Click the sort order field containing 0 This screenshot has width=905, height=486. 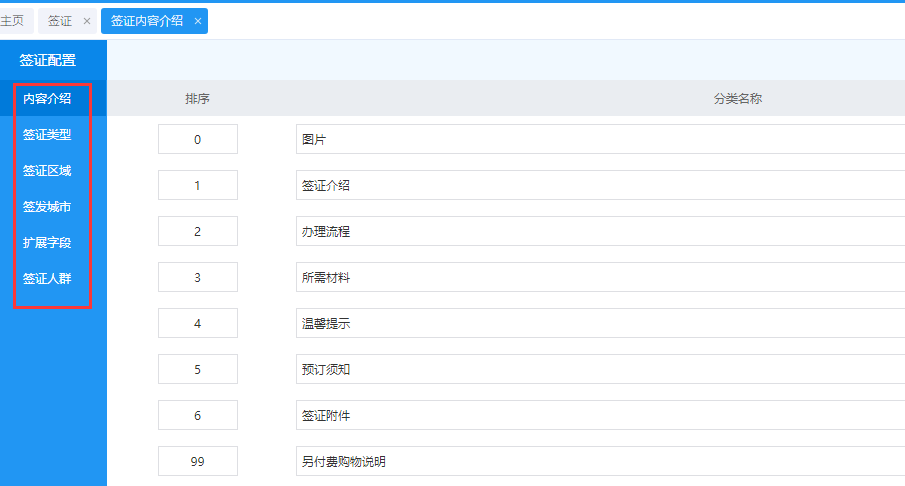[x=197, y=139]
